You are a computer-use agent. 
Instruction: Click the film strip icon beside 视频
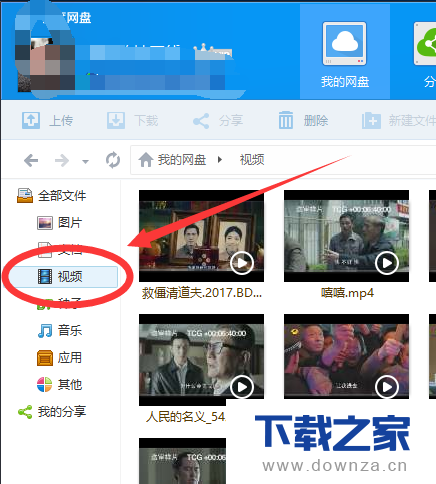point(45,277)
